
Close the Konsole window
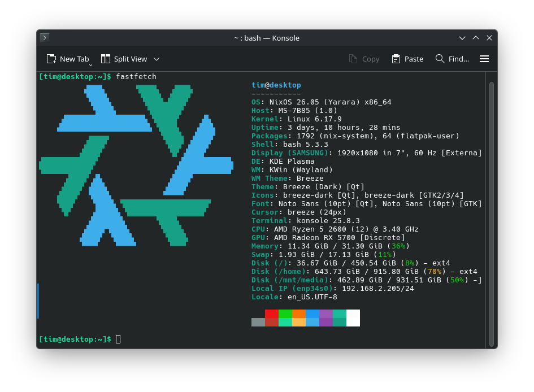(489, 38)
